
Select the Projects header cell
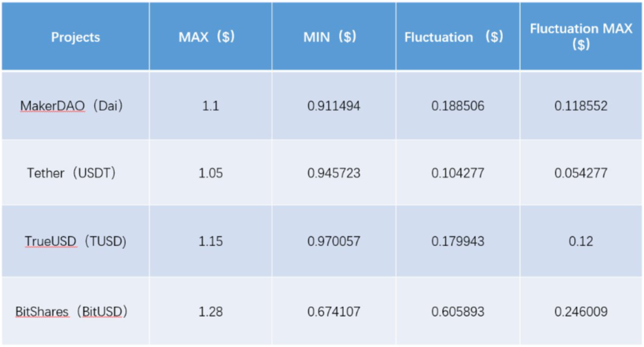[x=75, y=37]
